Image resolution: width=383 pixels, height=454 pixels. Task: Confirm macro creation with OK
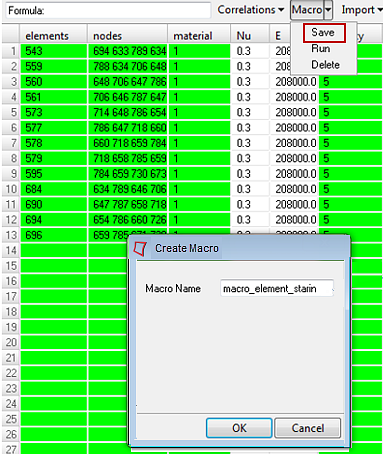[x=239, y=428]
